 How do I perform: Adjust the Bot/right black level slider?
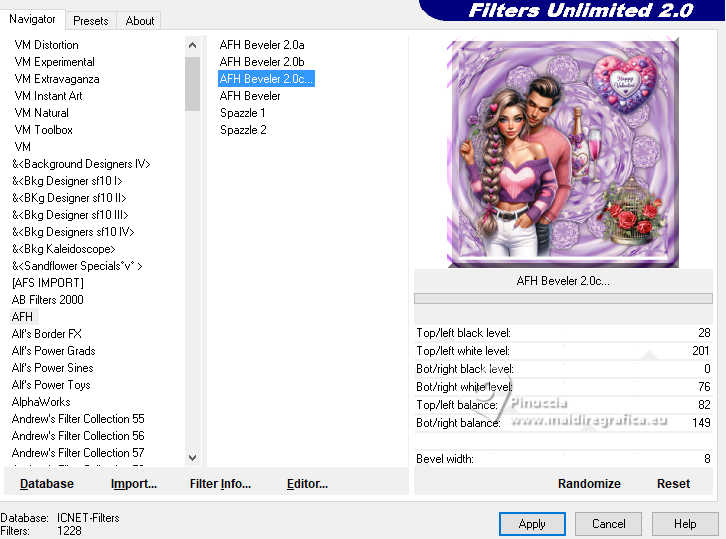tap(563, 369)
